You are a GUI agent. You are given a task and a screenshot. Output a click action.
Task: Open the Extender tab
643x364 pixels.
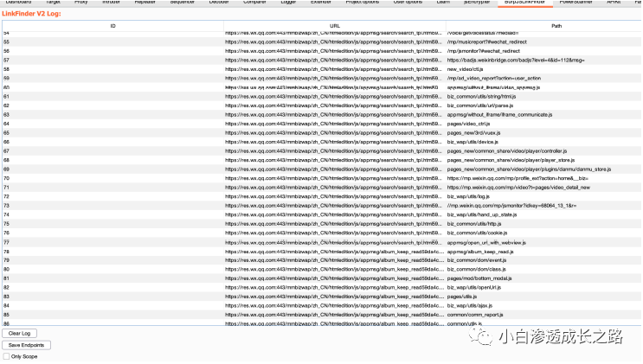pos(321,2)
